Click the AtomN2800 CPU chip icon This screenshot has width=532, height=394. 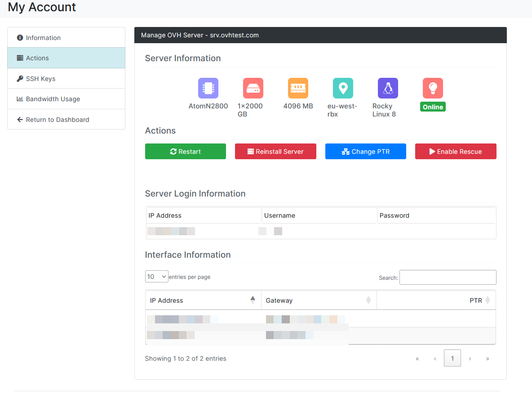[x=208, y=88]
